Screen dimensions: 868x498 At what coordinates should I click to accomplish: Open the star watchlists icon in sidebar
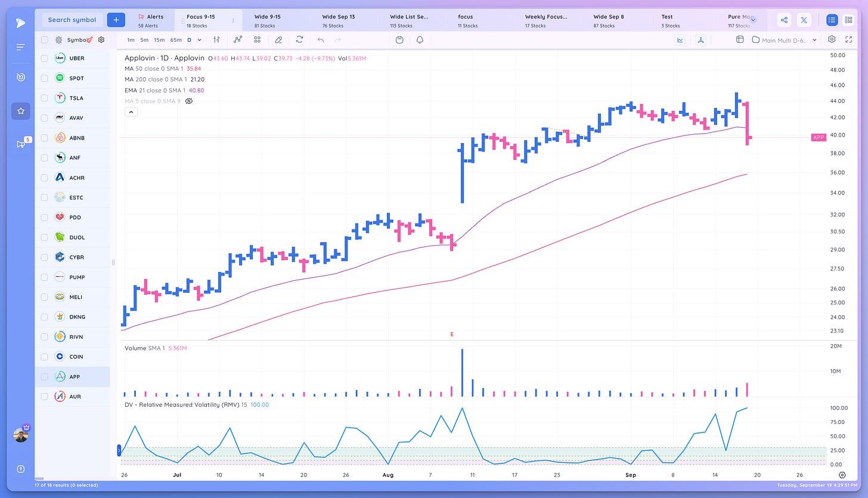20,111
